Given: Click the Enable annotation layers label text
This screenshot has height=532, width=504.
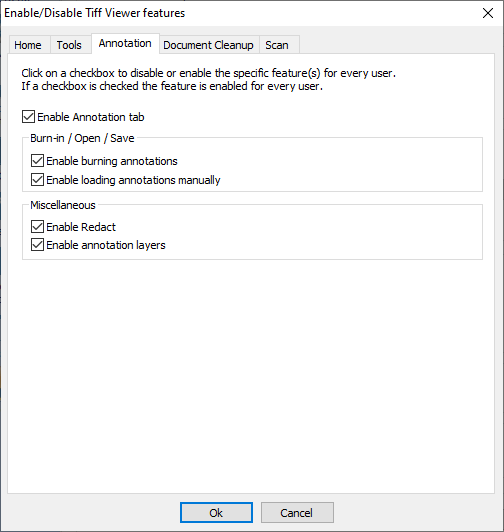Looking at the screenshot, I should 106,245.
